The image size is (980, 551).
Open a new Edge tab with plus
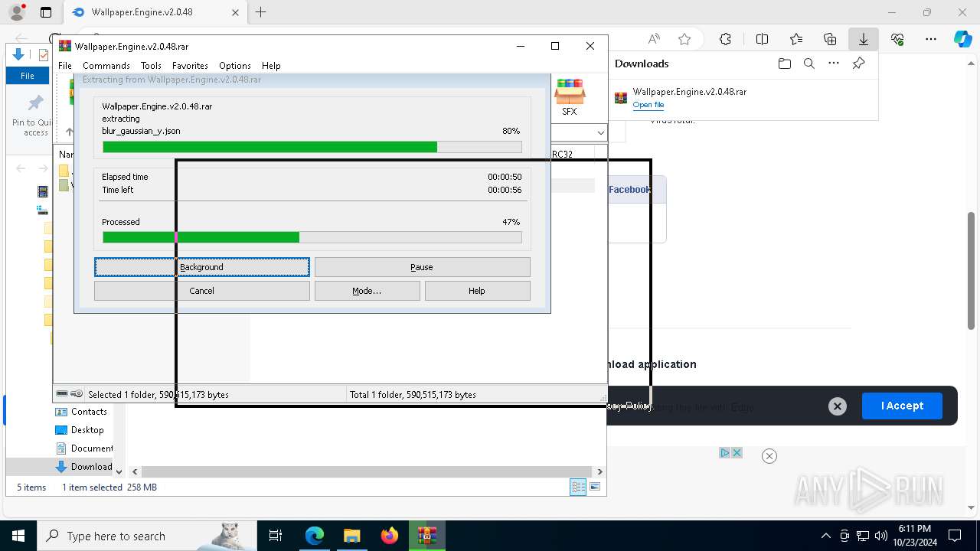point(260,12)
